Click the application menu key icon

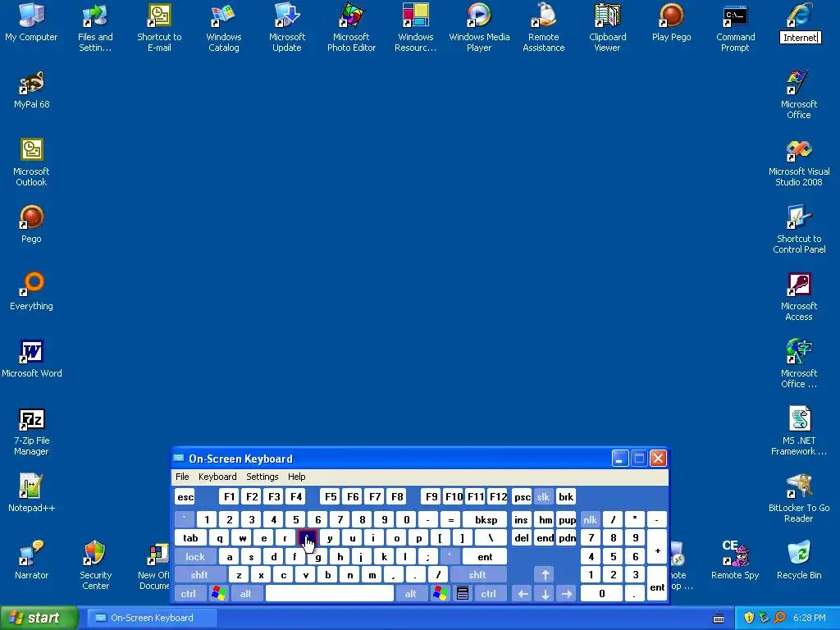tap(463, 594)
